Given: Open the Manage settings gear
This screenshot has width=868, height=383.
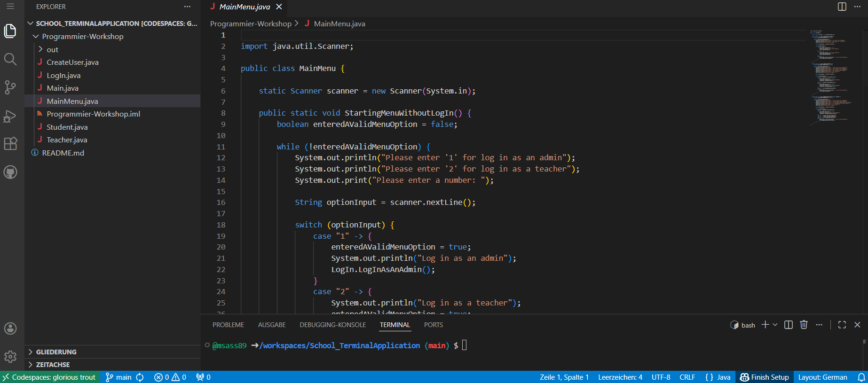Looking at the screenshot, I should click(10, 357).
